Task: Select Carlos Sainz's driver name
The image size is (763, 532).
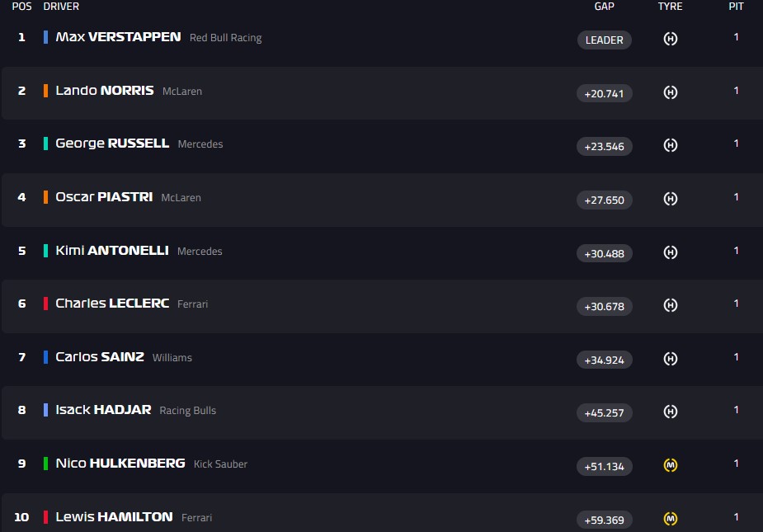Action: click(99, 357)
